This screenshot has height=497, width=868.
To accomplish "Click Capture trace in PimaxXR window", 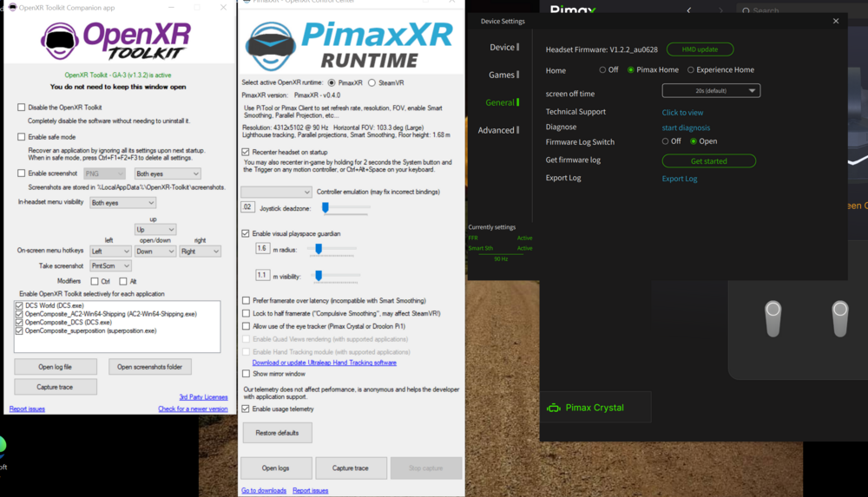I will 351,468.
